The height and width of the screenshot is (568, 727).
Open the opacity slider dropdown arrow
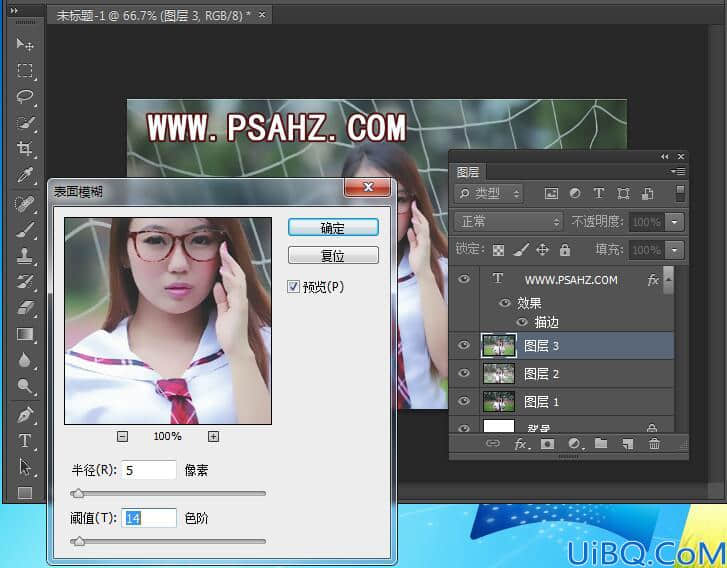point(674,222)
